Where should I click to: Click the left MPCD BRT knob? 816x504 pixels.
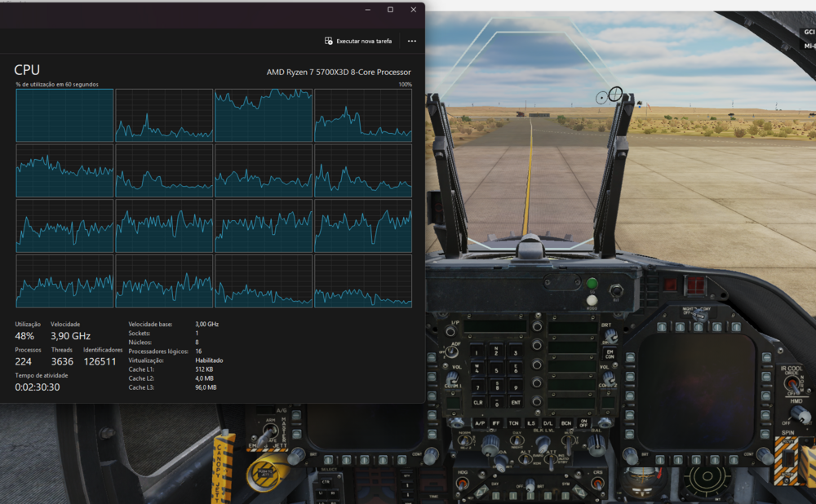point(295,456)
